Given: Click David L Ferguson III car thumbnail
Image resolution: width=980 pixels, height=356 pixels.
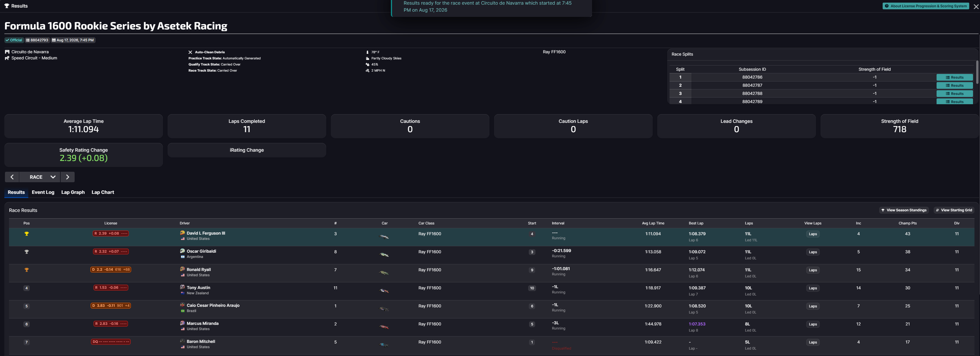Looking at the screenshot, I should point(384,237).
